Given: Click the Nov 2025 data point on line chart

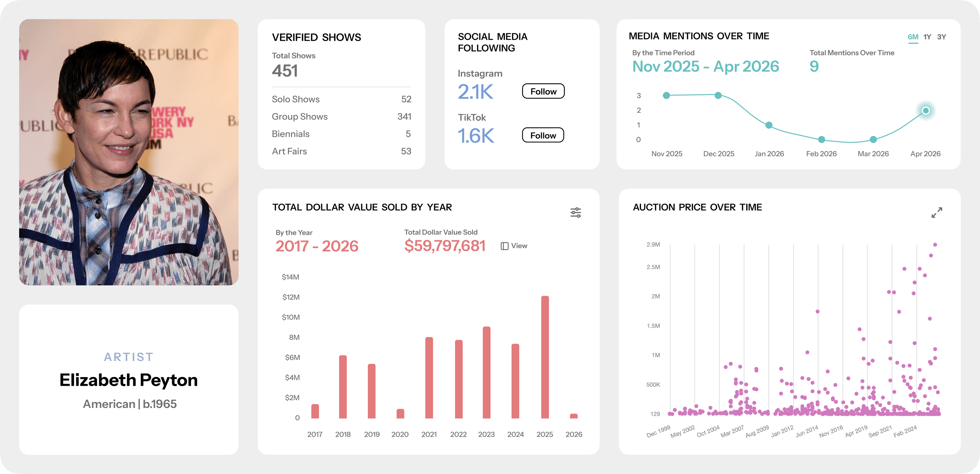Looking at the screenshot, I should (666, 95).
